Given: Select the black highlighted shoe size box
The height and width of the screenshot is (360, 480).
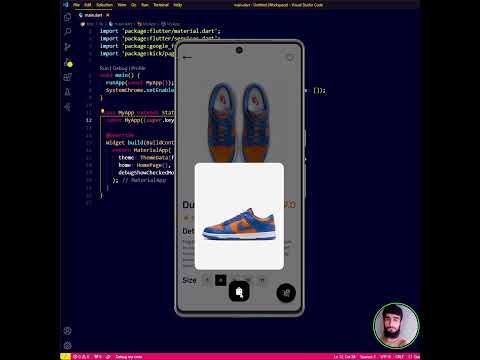Looking at the screenshot, I should (x=220, y=280).
